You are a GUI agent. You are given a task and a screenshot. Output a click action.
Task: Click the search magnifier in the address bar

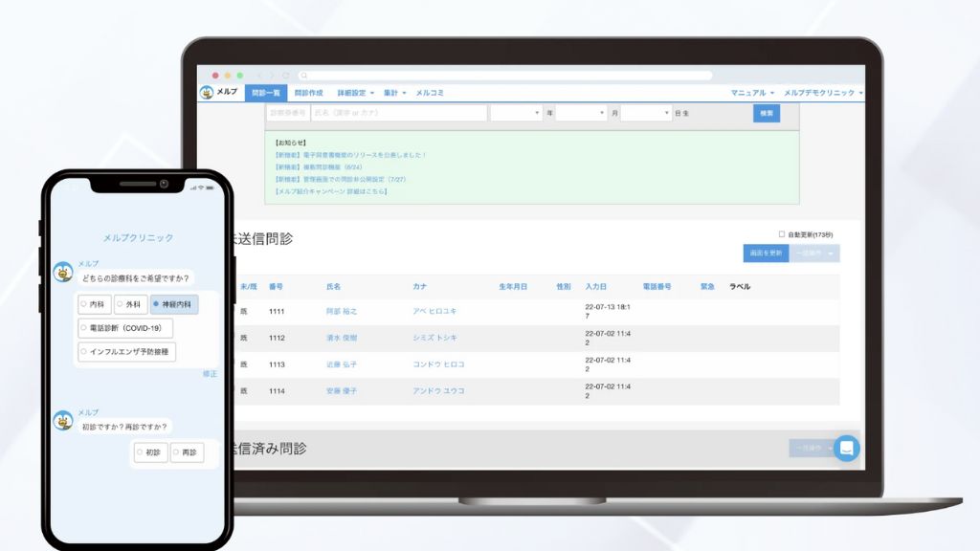coord(305,74)
